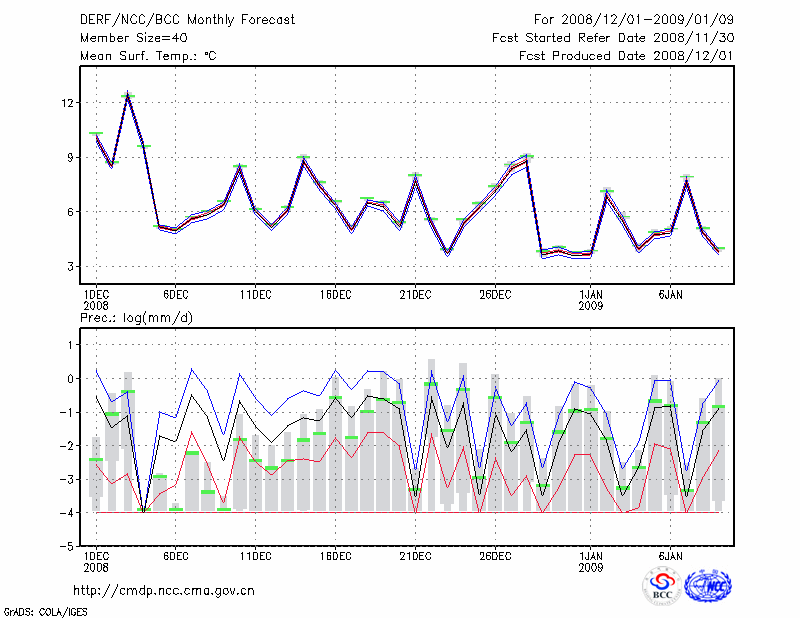Click the 6JAN label under temperature chart
The width and height of the screenshot is (800, 618).
coord(670,294)
